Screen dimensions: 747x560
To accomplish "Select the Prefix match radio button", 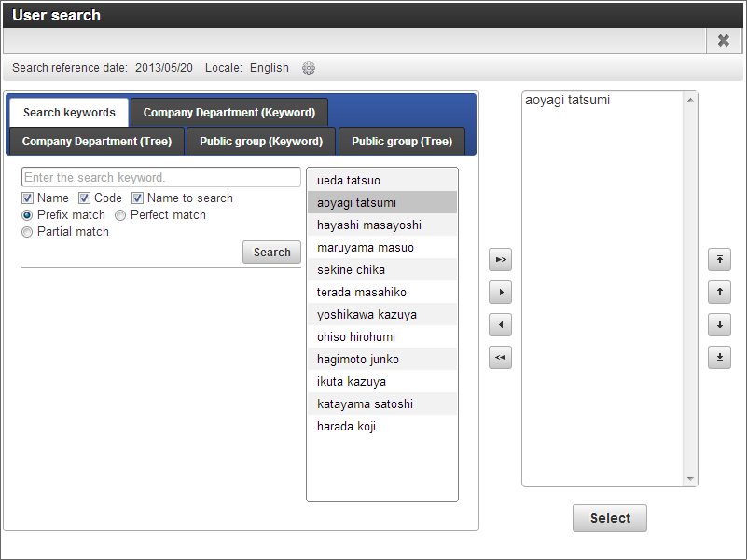I will pyautogui.click(x=27, y=215).
